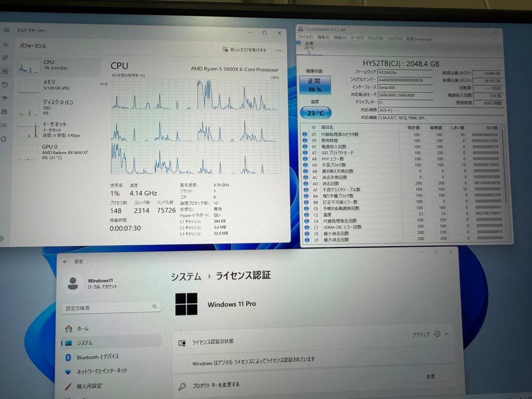
Task: Open the App history icon in Task Manager
Action: [x=5, y=85]
